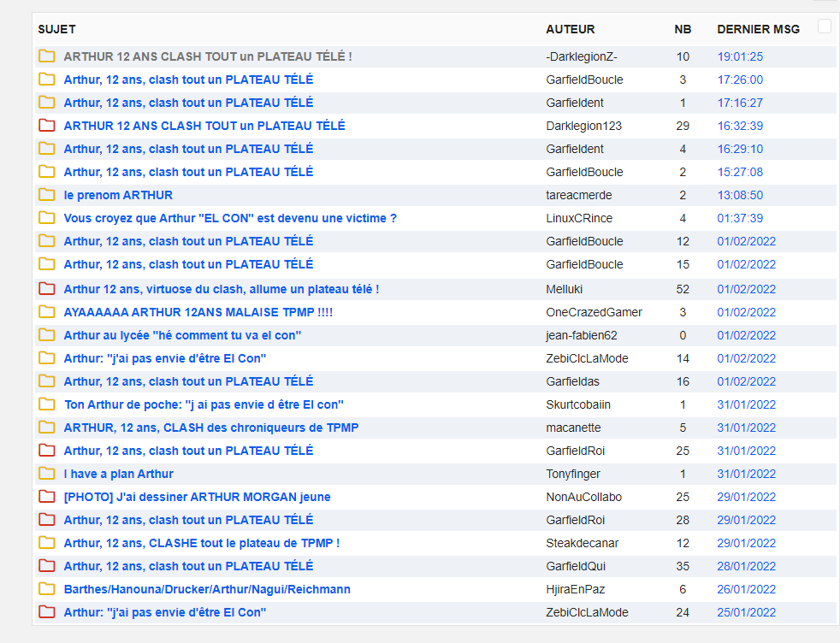Click red folder icon for ARTHUR MORGAN photo topic
The width and height of the screenshot is (840, 643).
tap(46, 496)
